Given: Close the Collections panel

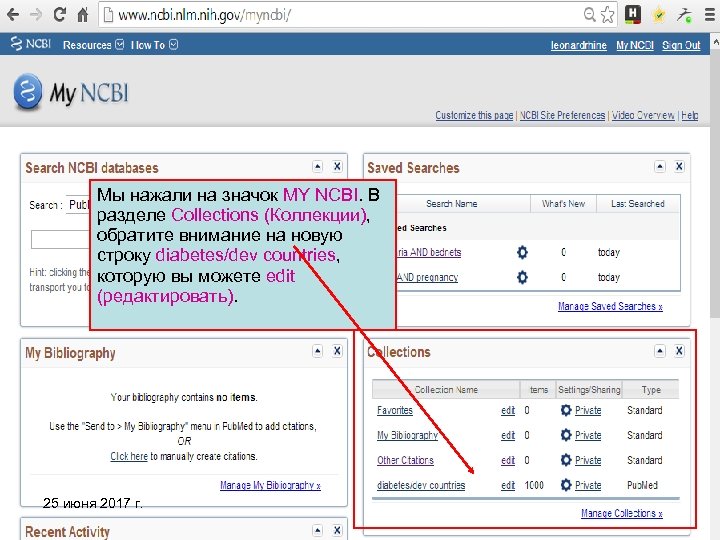Looking at the screenshot, I should 679,351.
